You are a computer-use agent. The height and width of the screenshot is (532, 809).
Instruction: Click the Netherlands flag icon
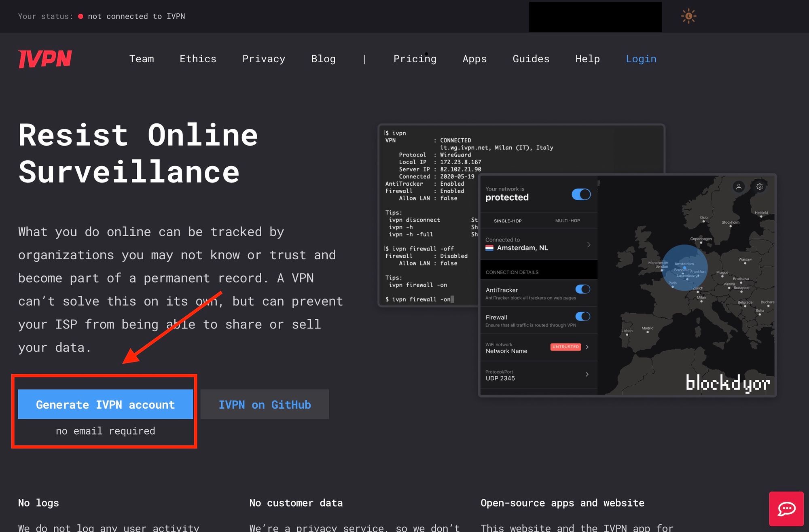coord(489,248)
